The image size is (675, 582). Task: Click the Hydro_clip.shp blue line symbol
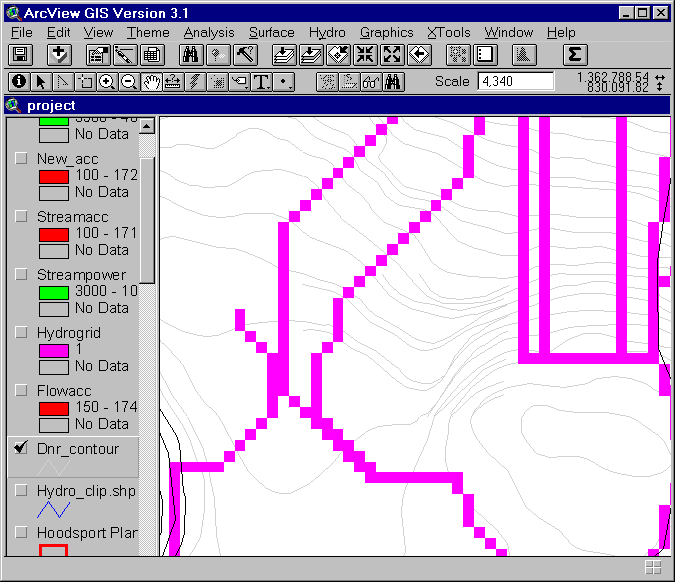[54, 510]
